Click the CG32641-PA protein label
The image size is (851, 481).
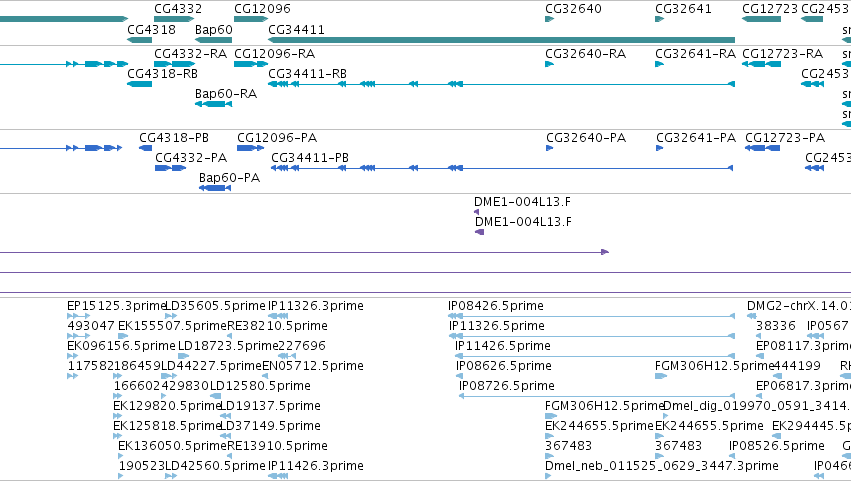click(x=696, y=138)
